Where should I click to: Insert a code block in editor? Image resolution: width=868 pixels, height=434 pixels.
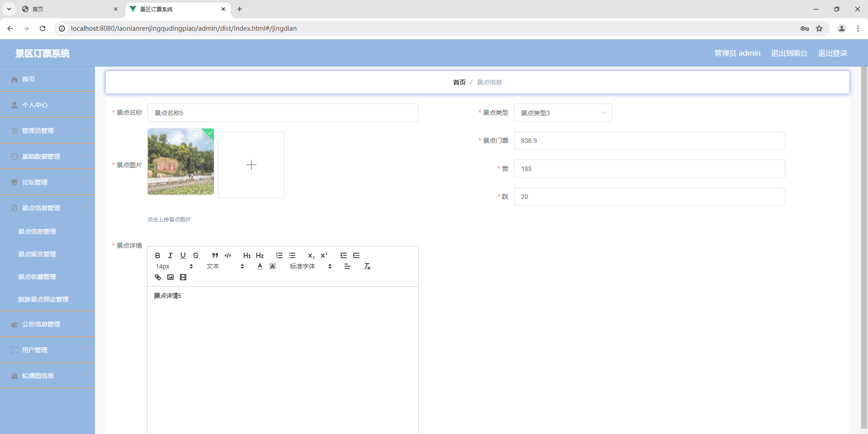point(228,255)
